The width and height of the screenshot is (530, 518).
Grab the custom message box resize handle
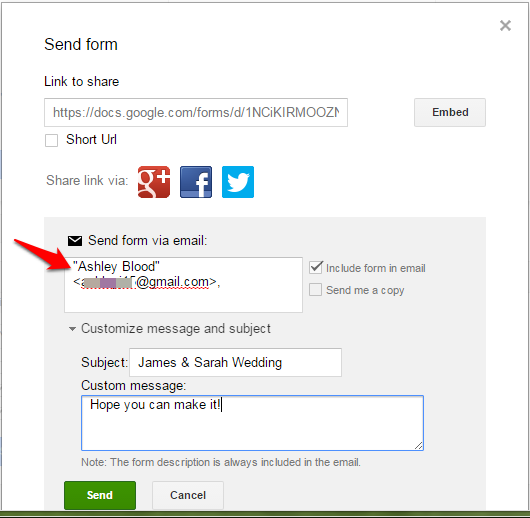[x=418, y=446]
